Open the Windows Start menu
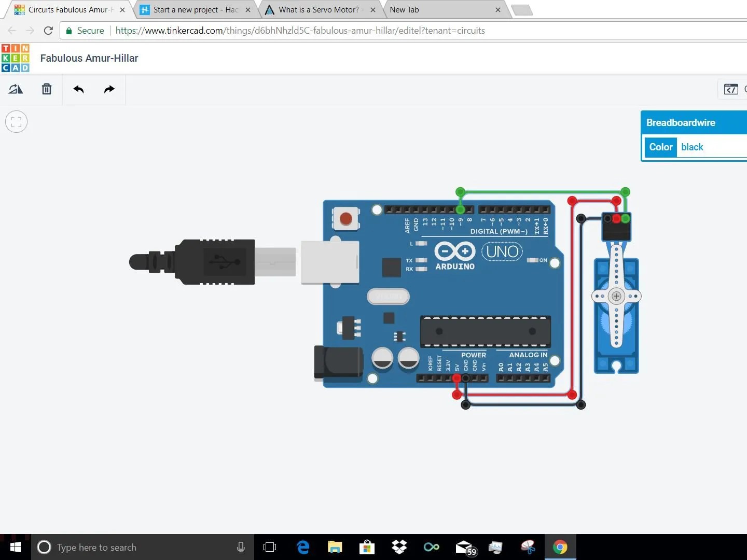Image resolution: width=747 pixels, height=560 pixels. 15,547
